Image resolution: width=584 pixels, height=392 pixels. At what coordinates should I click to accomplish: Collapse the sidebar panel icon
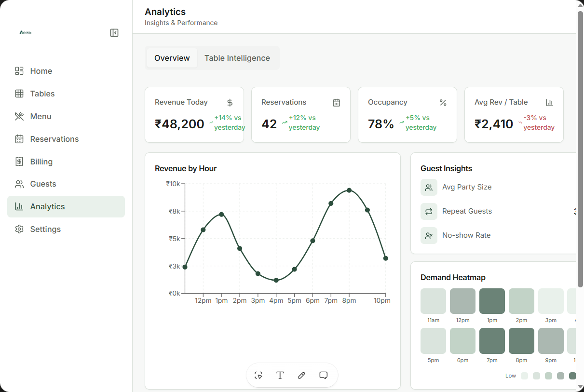(x=114, y=33)
